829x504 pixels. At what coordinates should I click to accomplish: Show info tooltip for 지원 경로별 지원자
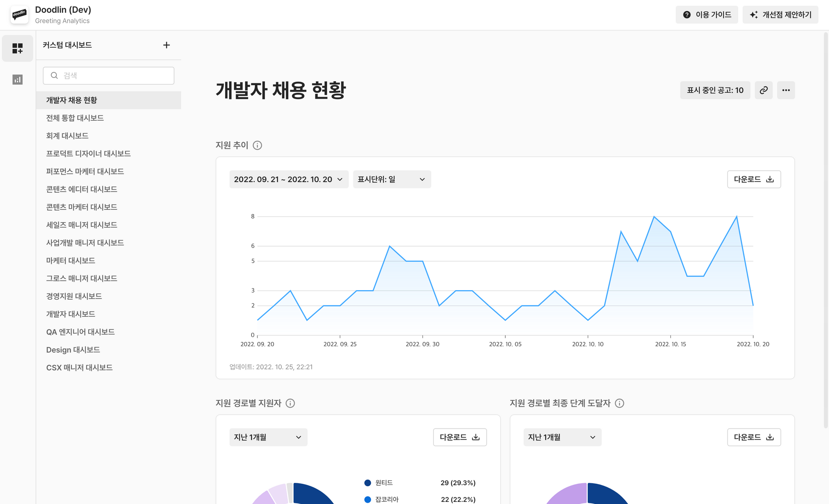pos(290,403)
